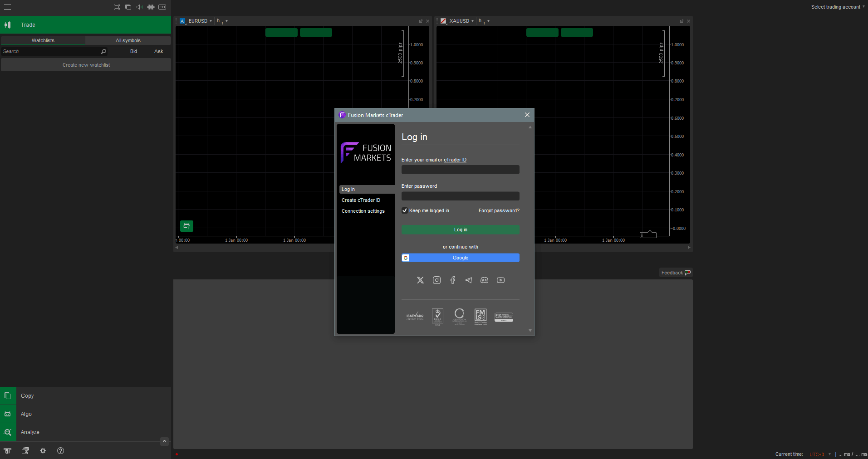Open the Analyze magnifier icon
The image size is (868, 459).
point(8,432)
